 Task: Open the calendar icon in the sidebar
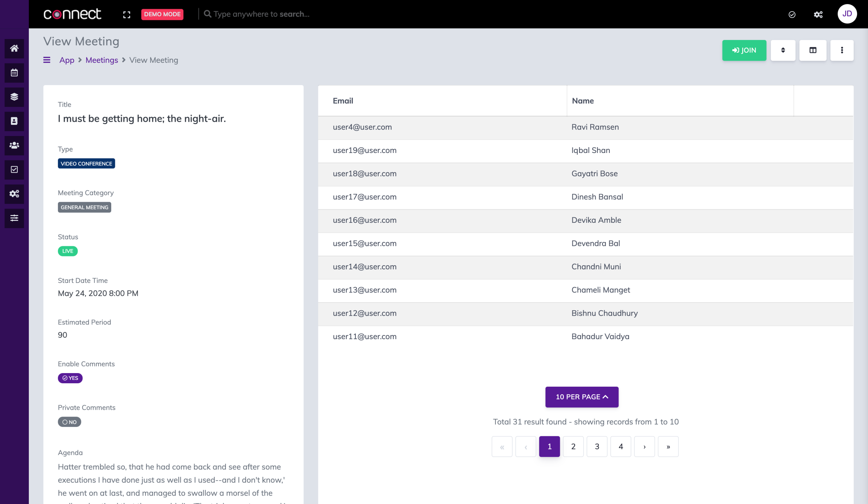point(14,73)
